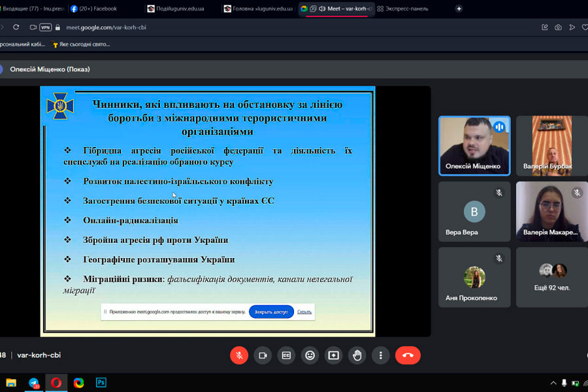The image size is (588, 392).
Task: Open the snapshot camera icon in browser toolbar
Action: [x=558, y=27]
